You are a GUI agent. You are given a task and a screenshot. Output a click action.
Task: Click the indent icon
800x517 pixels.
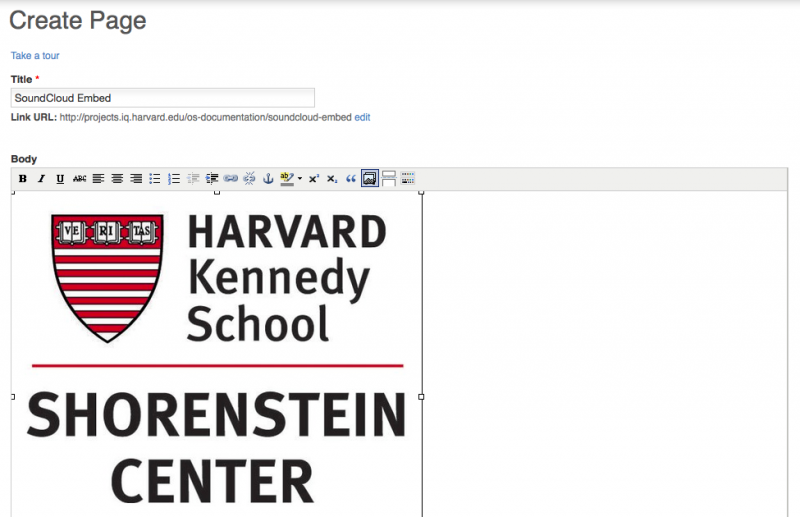click(x=212, y=179)
